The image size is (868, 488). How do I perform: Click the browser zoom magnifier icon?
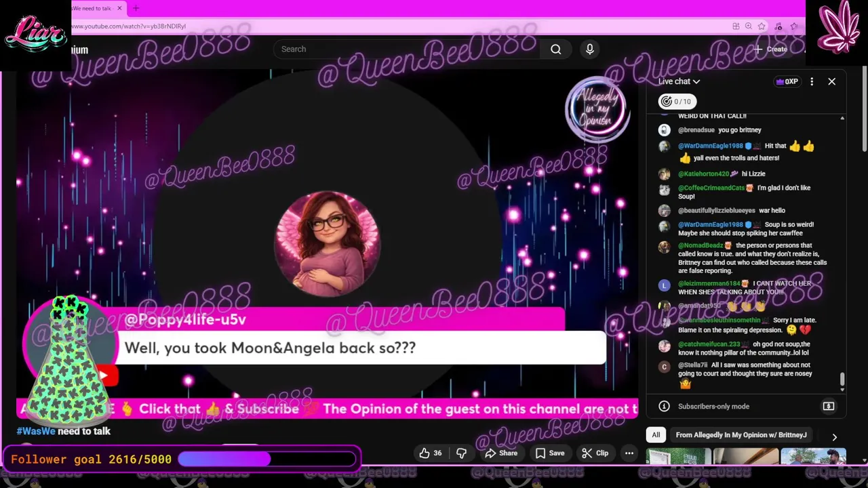[x=749, y=26]
